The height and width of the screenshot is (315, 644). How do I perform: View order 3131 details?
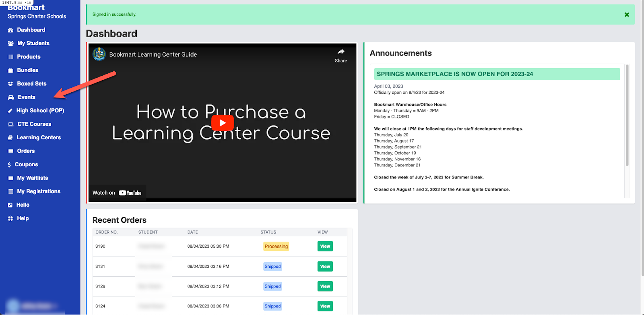coord(325,266)
